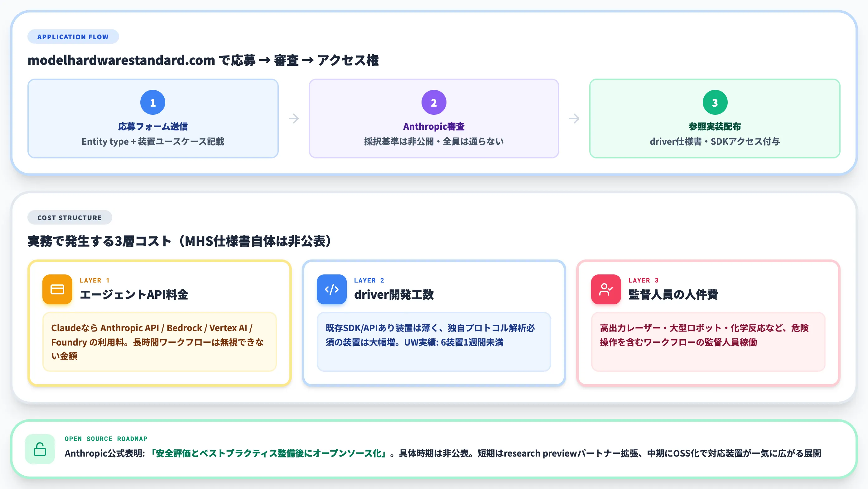Click the LAYER 3 label

coord(643,280)
